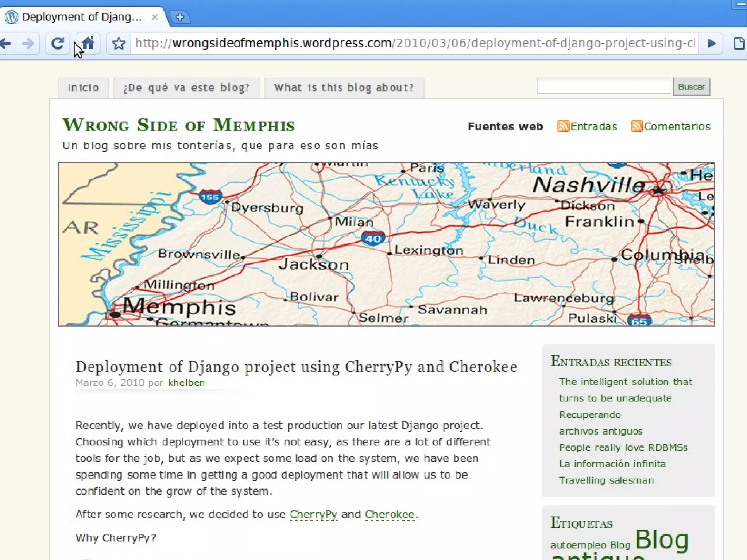This screenshot has height=560, width=747.
Task: Click the Buscar search button
Action: coord(691,87)
